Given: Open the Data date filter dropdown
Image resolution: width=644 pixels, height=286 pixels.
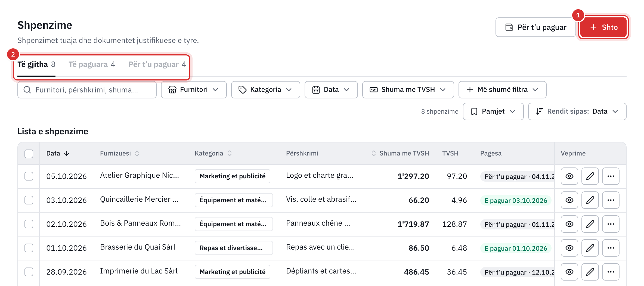Looking at the screenshot, I should click(331, 90).
